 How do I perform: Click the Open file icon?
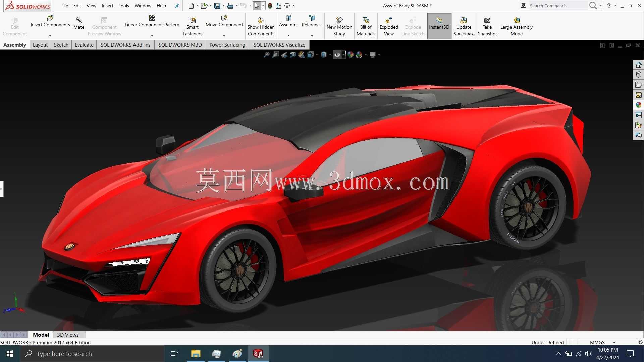click(x=204, y=6)
